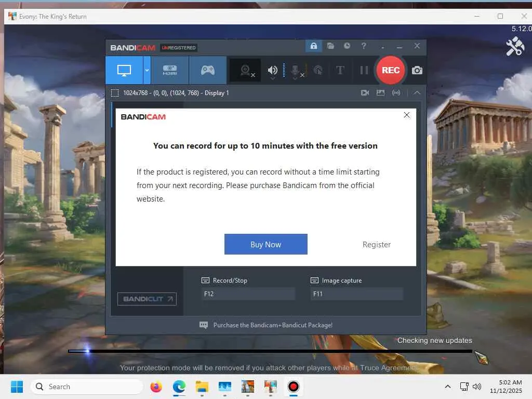Screen dimensions: 532x399
Task: Open the volume tray icon
Action: 477,387
